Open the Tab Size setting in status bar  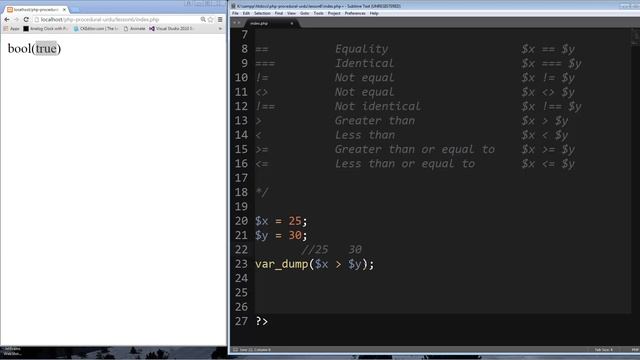603,350
